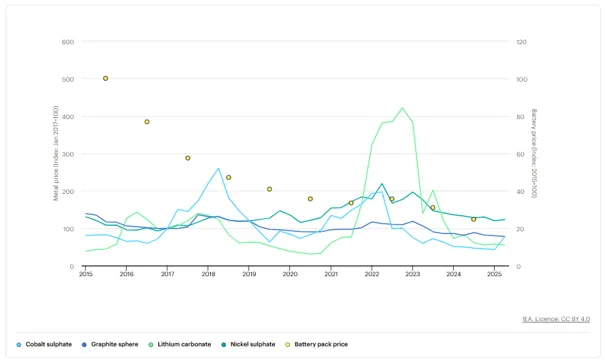Screen dimensions: 605x364
Task: Click the x-axis label 2020
Action: pyautogui.click(x=290, y=274)
